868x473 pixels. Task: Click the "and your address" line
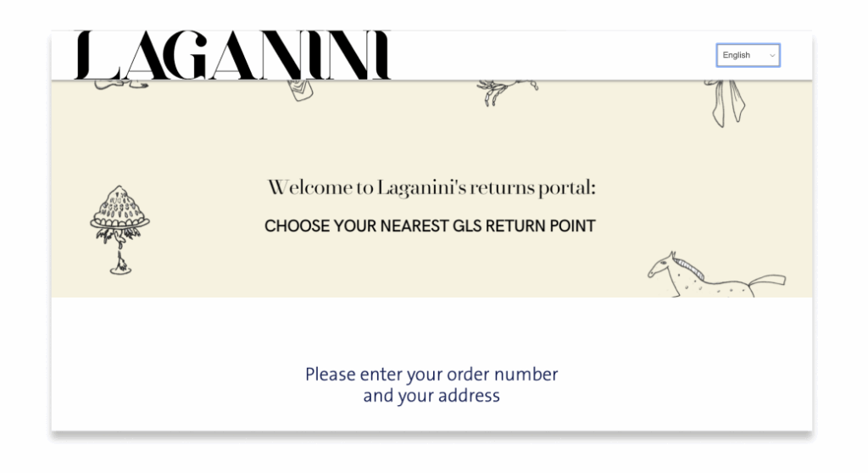pos(431,396)
